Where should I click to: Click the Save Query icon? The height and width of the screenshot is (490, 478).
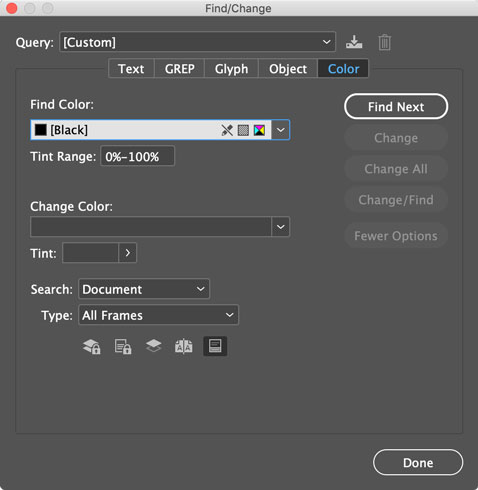point(354,42)
